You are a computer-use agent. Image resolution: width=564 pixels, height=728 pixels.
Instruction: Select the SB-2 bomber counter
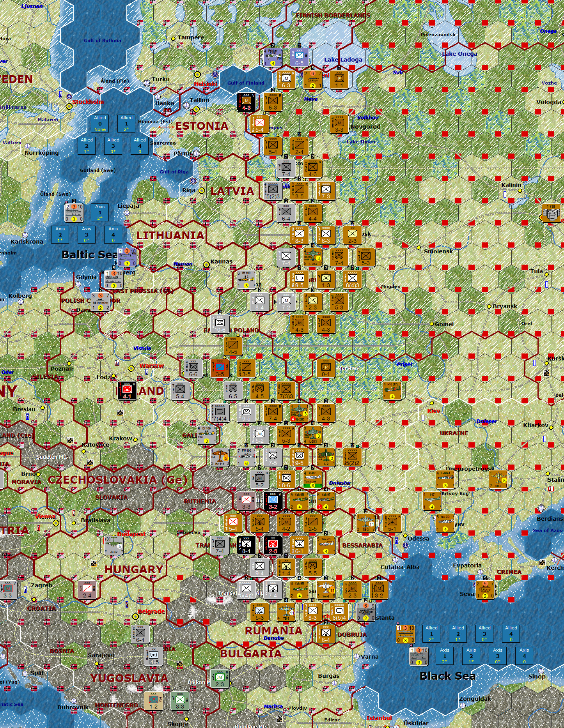[x=498, y=479]
